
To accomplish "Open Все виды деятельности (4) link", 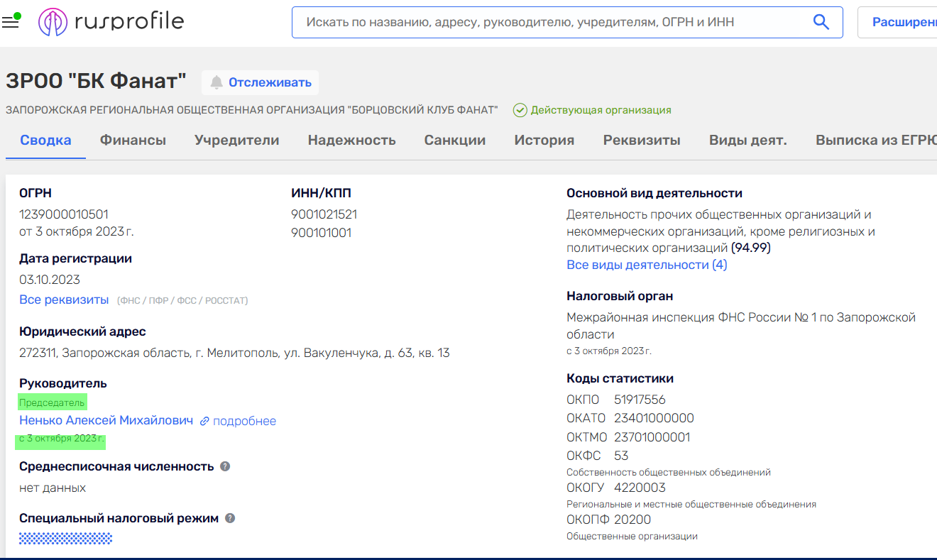I will pos(646,265).
